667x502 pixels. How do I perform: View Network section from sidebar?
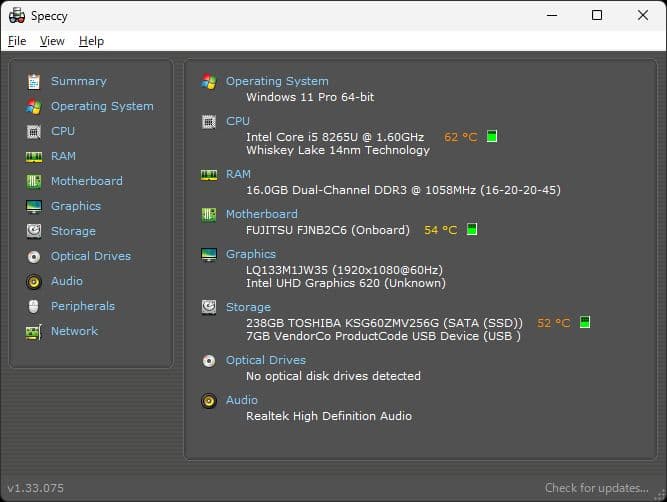click(x=74, y=331)
